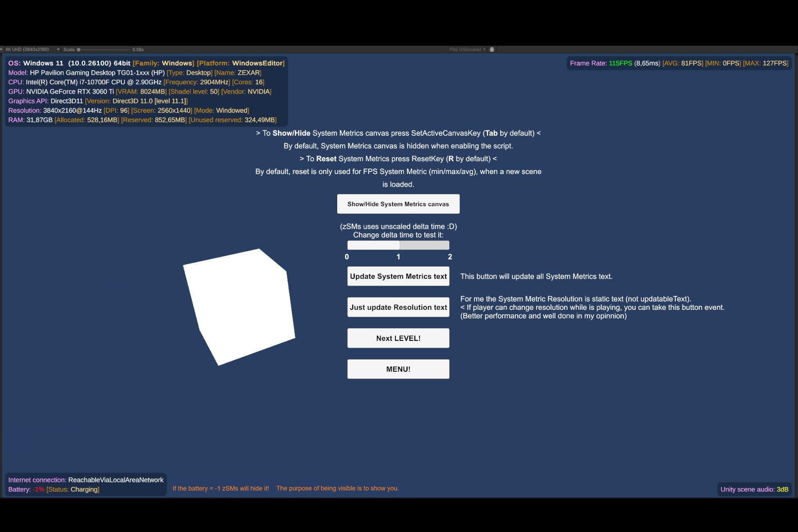This screenshot has height=532, width=798.
Task: Click the 0.58x scale value
Action: (x=138, y=50)
